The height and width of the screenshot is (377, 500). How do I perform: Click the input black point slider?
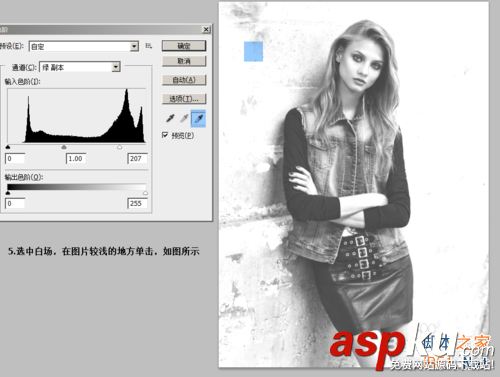[8, 147]
